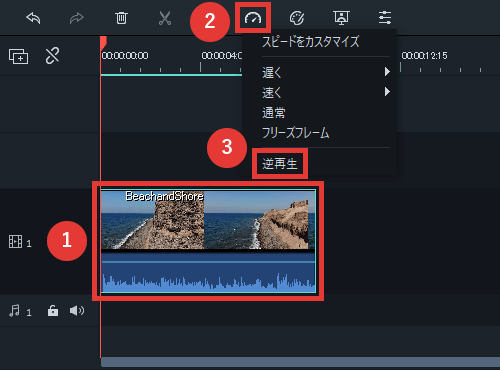Add a new track with the plus icon

(18, 56)
